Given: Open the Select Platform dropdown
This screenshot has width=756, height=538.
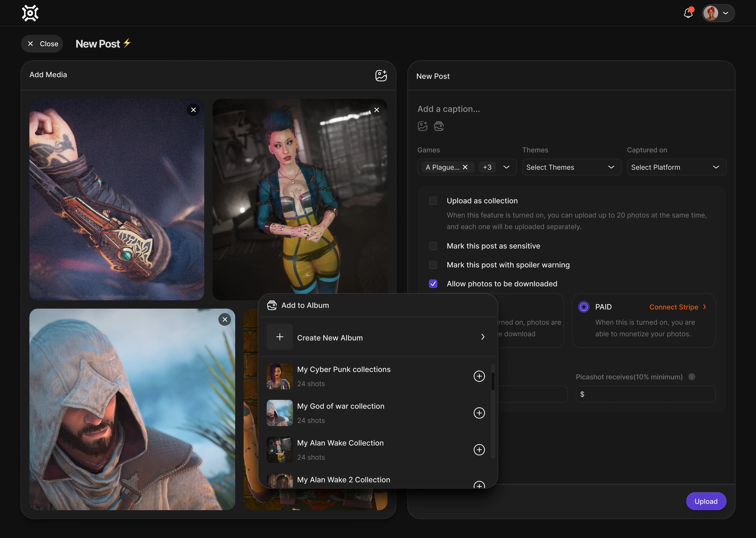Looking at the screenshot, I should (x=676, y=167).
